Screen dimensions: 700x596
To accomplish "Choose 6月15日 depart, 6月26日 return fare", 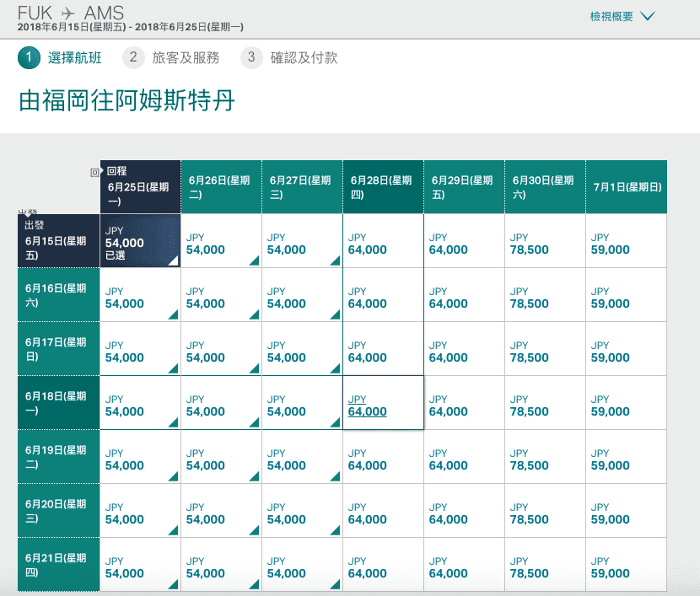I will point(222,241).
